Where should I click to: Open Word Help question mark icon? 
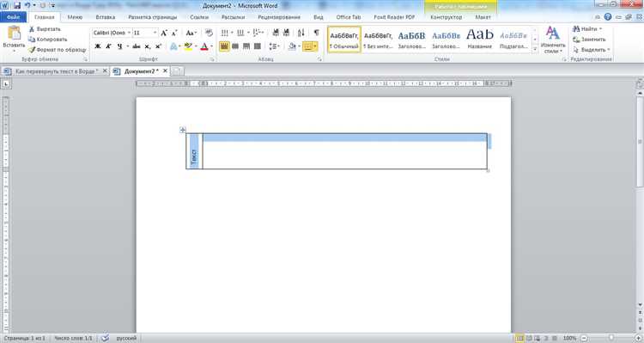click(x=608, y=17)
